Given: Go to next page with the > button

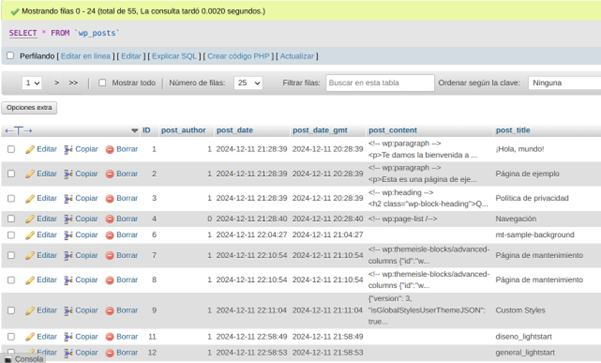Looking at the screenshot, I should point(57,83).
